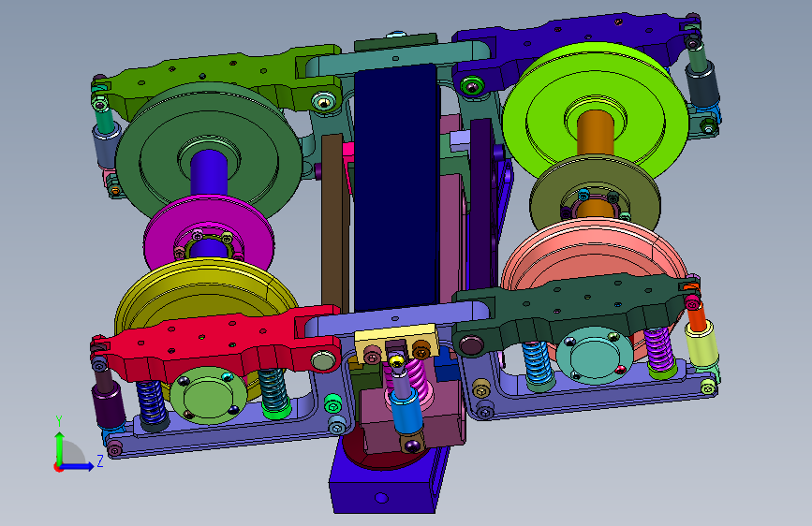Click the gold ball-head bolt at center
812x526 pixels.
[x=397, y=361]
